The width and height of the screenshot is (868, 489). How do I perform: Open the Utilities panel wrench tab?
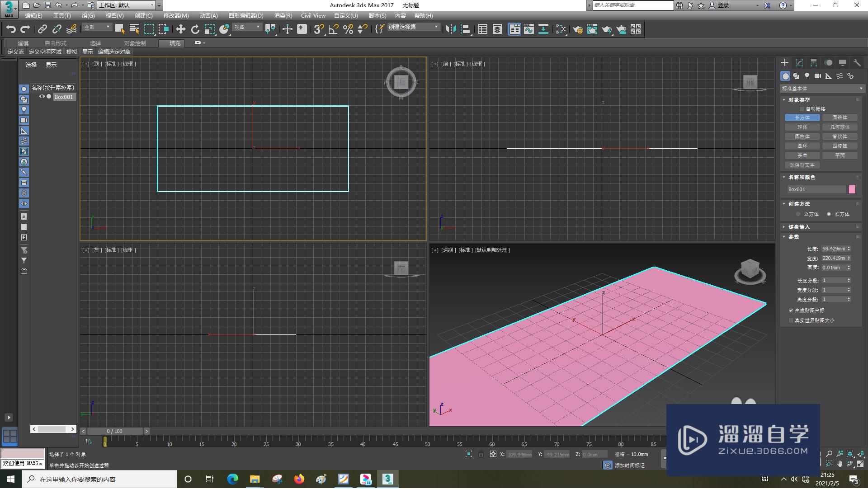click(857, 63)
